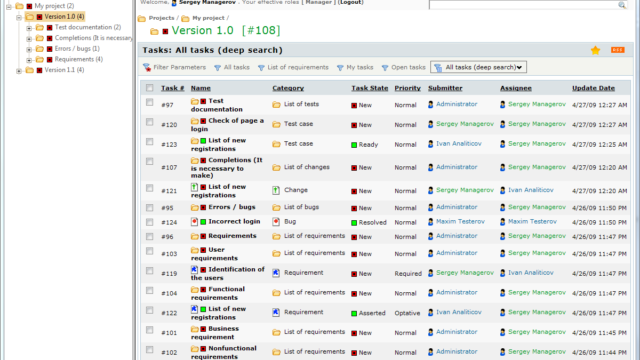Click the user icon beside Maxim Testerov submitter
640x360 pixels.
(431, 222)
